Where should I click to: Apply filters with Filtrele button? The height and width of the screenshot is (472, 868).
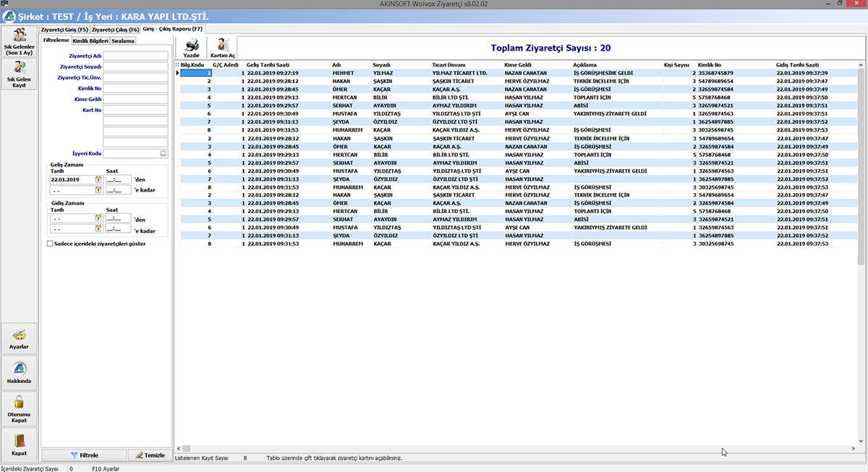coord(84,455)
